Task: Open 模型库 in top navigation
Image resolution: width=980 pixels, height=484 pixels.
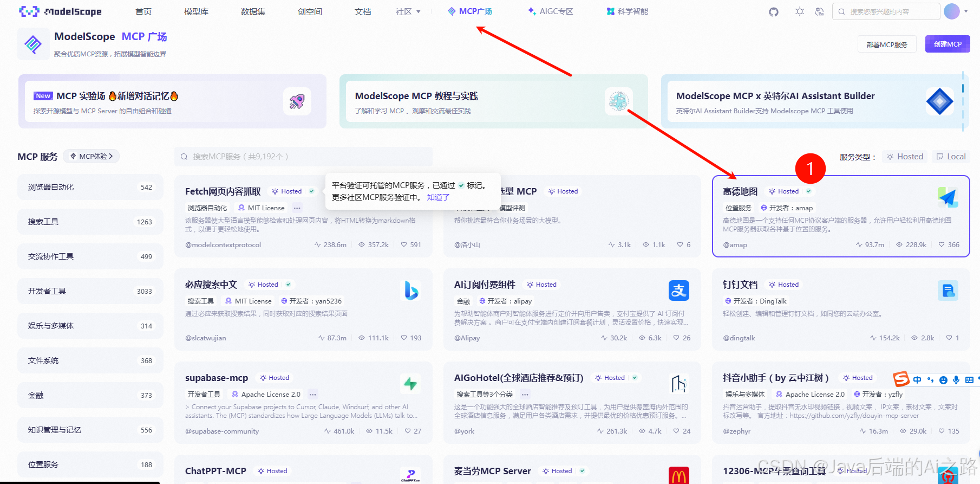Action: point(196,11)
